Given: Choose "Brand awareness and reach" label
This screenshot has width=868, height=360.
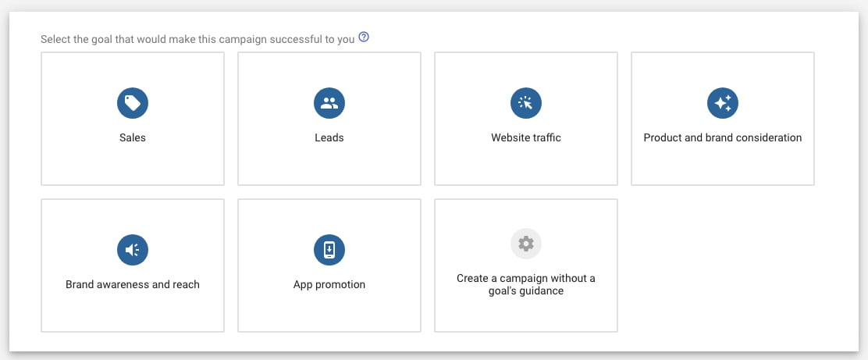Looking at the screenshot, I should point(132,285).
